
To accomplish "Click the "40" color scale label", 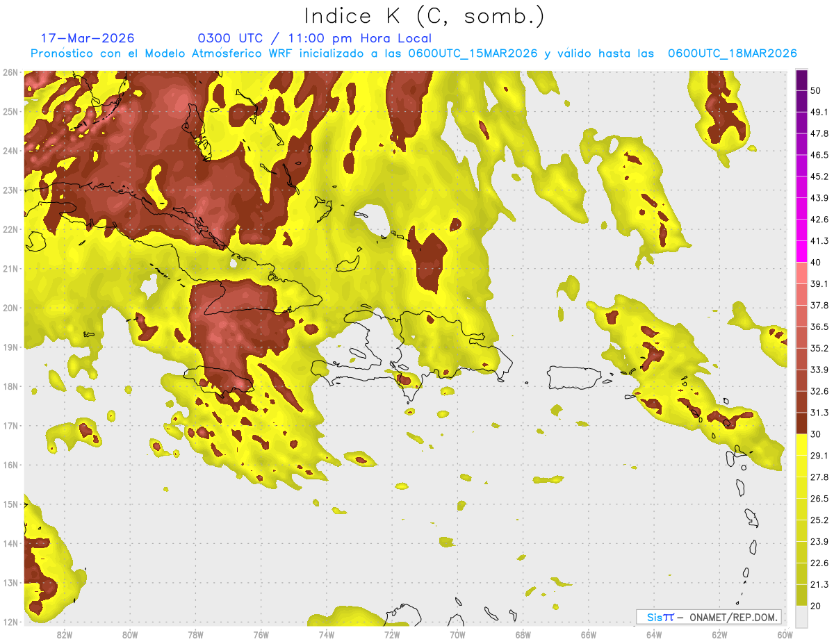I will (817, 263).
